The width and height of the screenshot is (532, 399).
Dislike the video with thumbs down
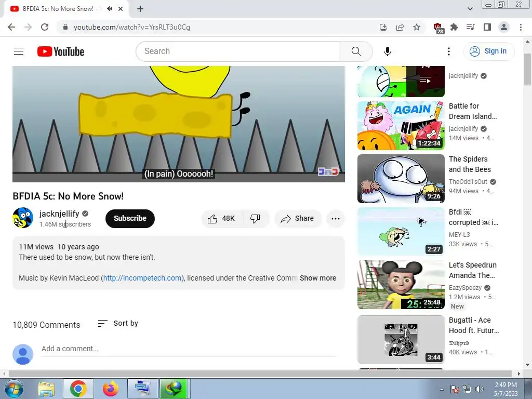coord(256,219)
